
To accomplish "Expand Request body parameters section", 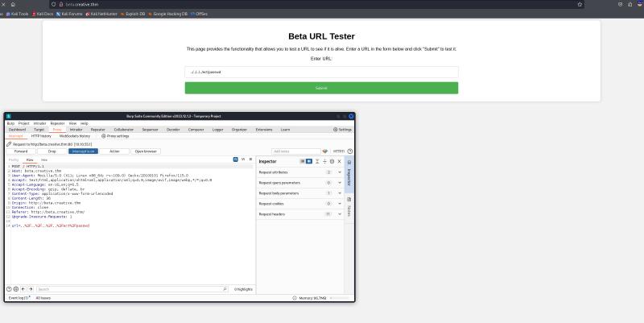I will pyautogui.click(x=339, y=193).
